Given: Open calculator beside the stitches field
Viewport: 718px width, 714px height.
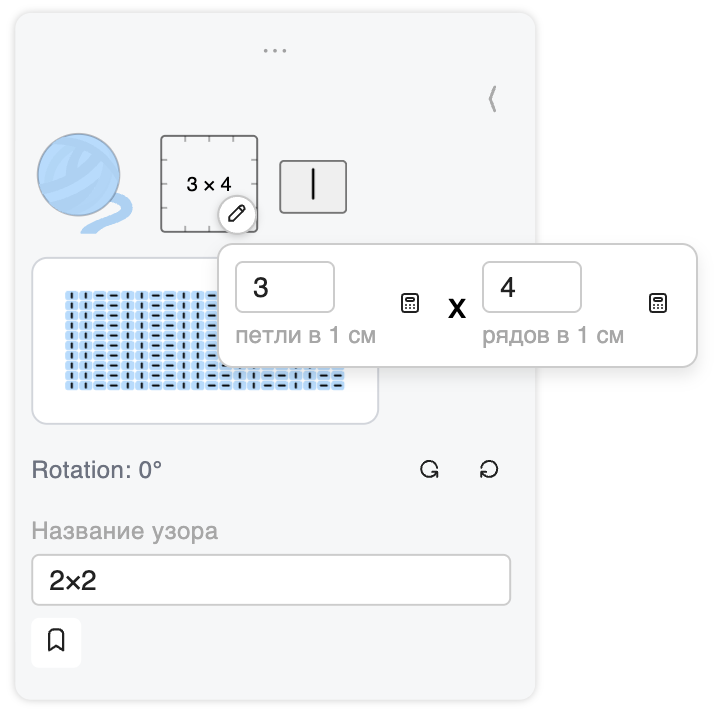Looking at the screenshot, I should pyautogui.click(x=410, y=303).
